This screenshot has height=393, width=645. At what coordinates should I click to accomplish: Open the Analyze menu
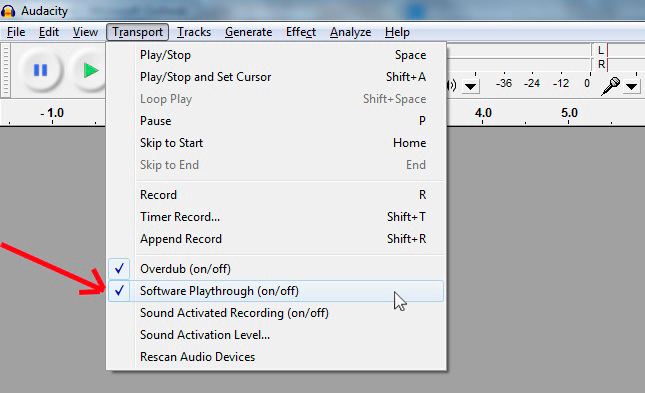(x=350, y=32)
